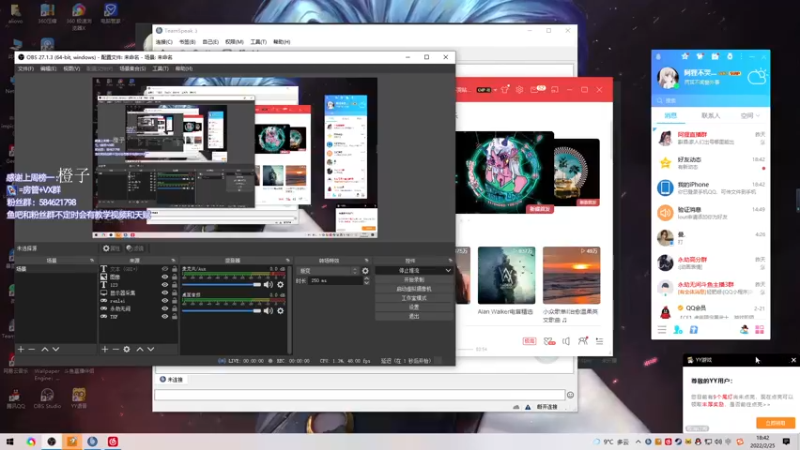
Task: Remove selected scene with minus icon
Action: pyautogui.click(x=32, y=349)
